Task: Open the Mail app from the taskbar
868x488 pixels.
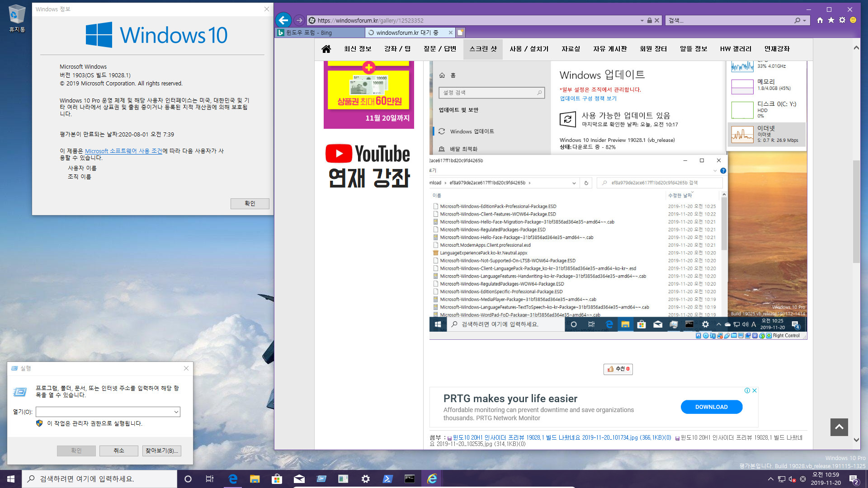Action: click(x=299, y=479)
